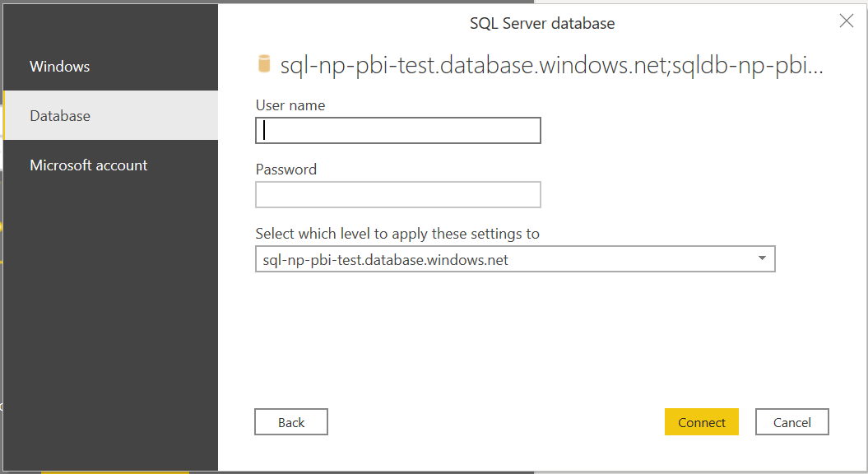The width and height of the screenshot is (868, 474).
Task: Click the truncated server connection heading
Action: click(x=551, y=65)
